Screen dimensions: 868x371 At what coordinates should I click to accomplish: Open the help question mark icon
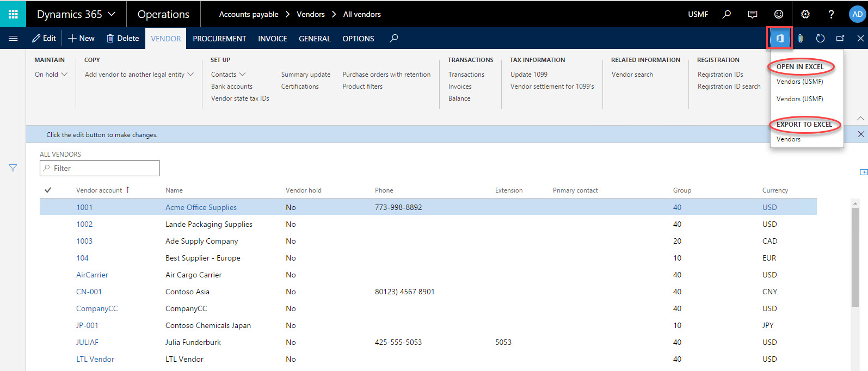[x=831, y=14]
